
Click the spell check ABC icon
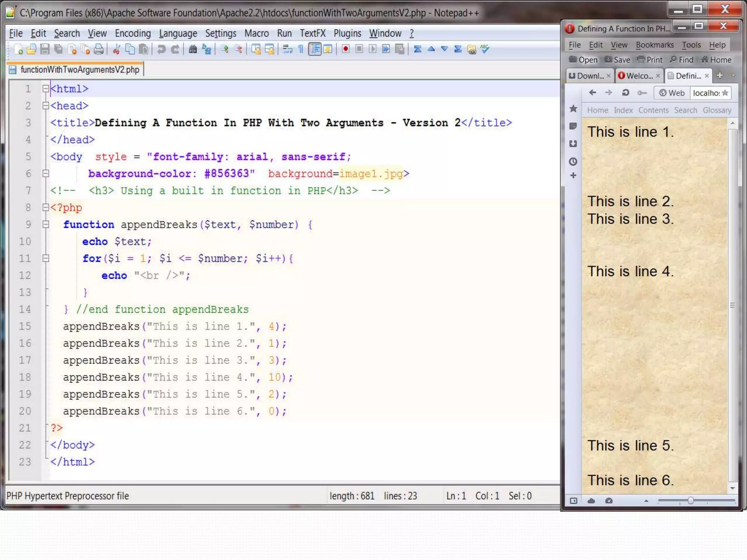click(x=485, y=49)
